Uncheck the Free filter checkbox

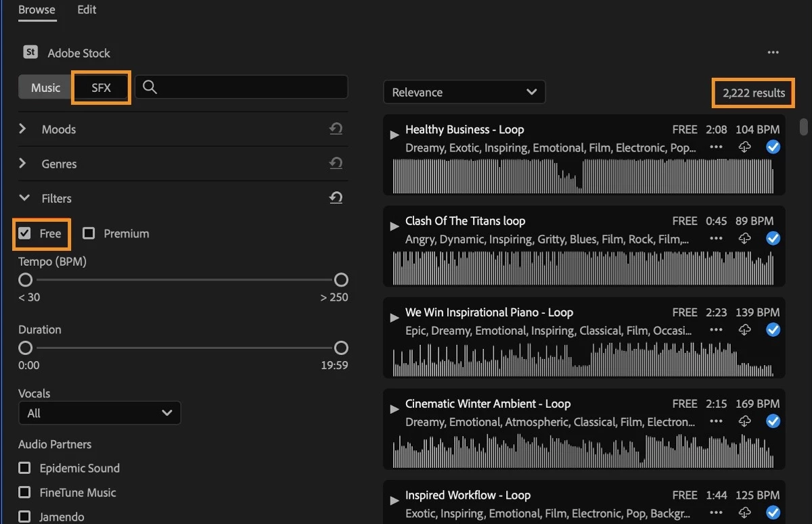25,233
